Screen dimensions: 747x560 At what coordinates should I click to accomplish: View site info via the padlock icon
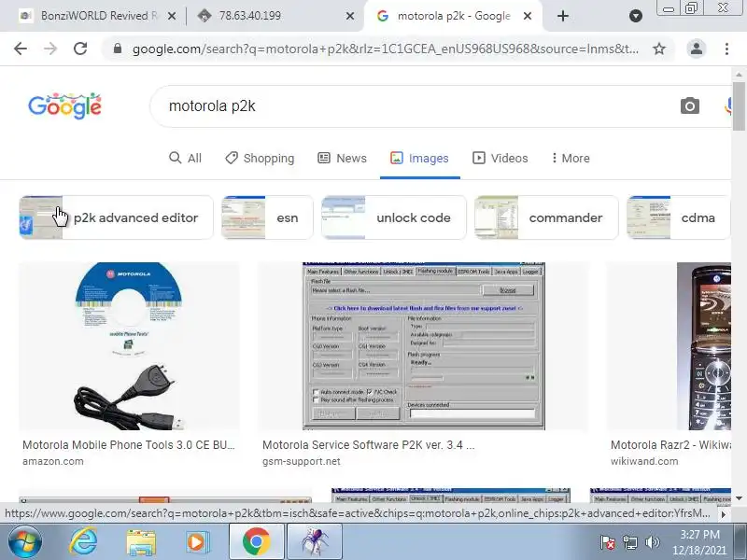tap(118, 49)
